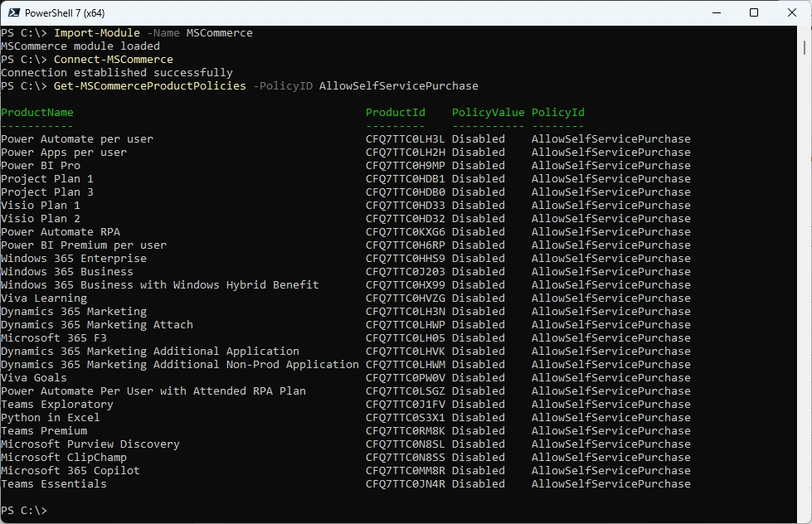Viewport: 812px width, 524px height.
Task: Click the 'Microsoft 365 F3' product name
Action: 54,337
